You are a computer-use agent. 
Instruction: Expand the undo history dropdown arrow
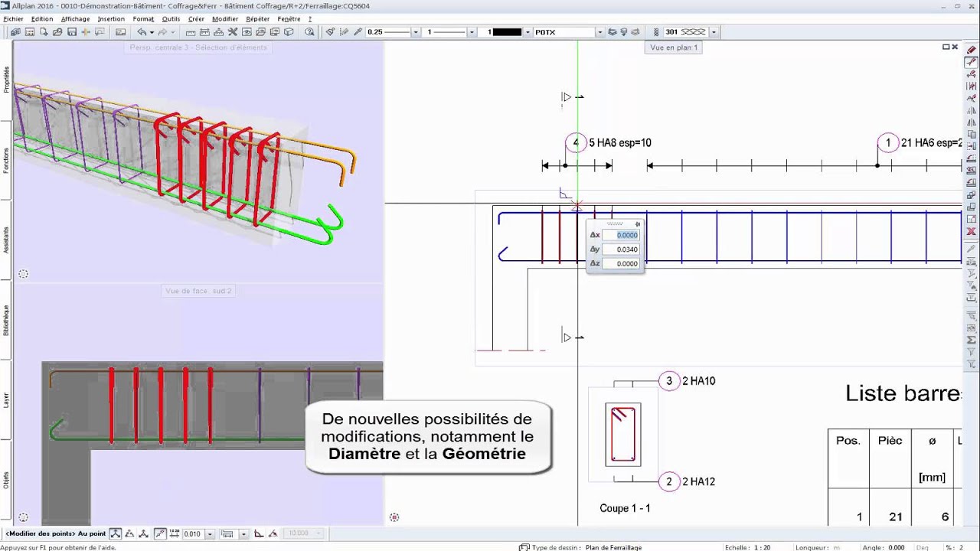click(x=152, y=32)
